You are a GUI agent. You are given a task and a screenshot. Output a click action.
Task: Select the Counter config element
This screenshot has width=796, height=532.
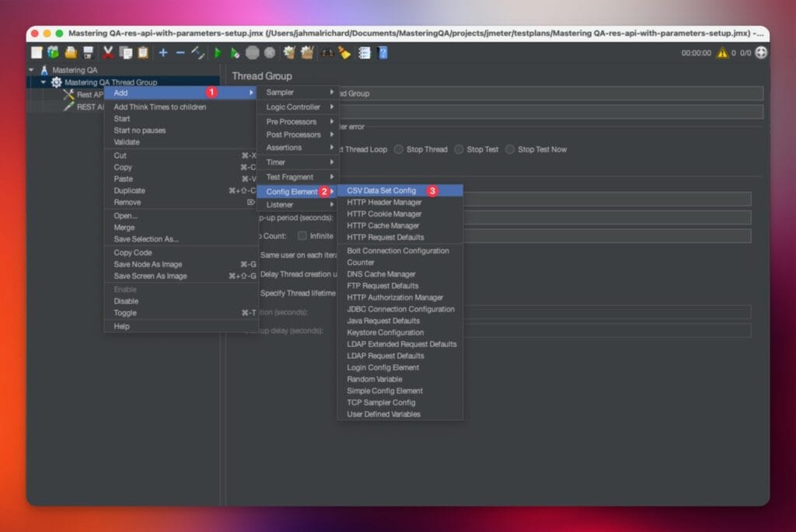[400, 263]
